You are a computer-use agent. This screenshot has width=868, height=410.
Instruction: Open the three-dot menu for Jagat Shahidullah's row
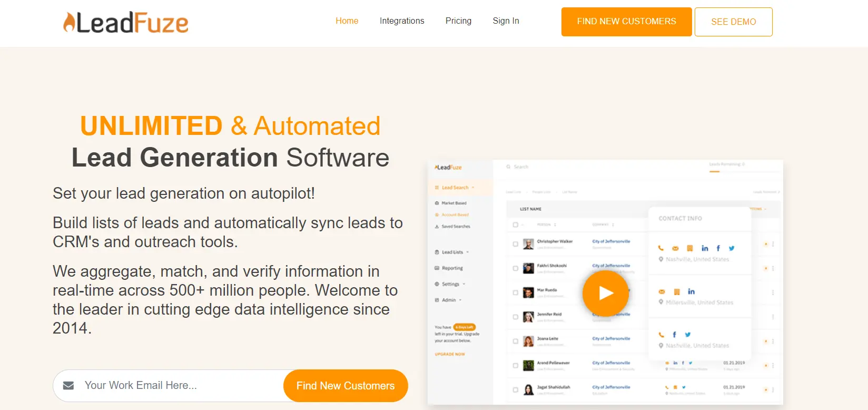tap(773, 390)
